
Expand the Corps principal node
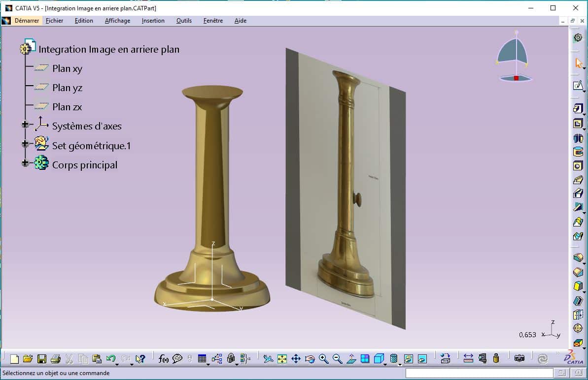coord(25,163)
